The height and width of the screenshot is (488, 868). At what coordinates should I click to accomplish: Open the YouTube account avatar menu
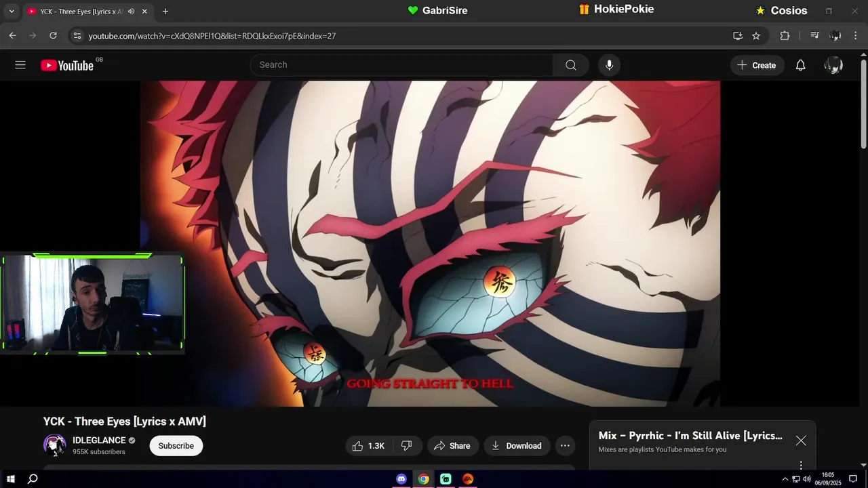tap(833, 65)
